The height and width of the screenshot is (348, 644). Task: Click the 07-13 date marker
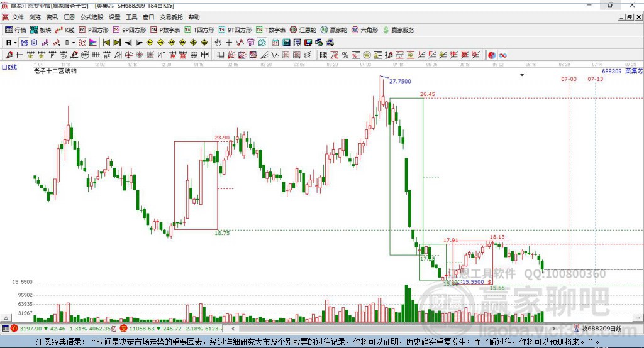coord(595,79)
